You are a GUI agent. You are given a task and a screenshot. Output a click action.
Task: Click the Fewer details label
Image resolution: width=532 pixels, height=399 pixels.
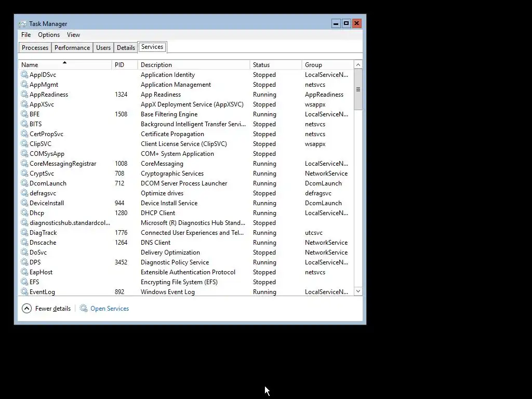(x=53, y=309)
